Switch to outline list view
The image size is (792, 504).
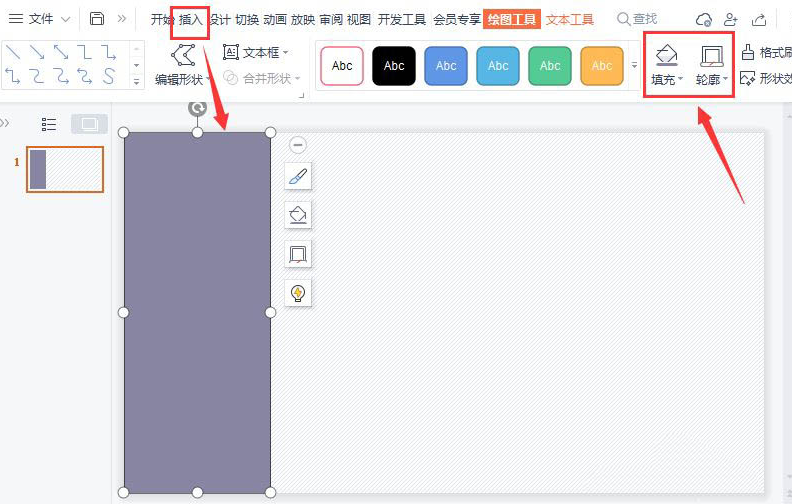48,124
